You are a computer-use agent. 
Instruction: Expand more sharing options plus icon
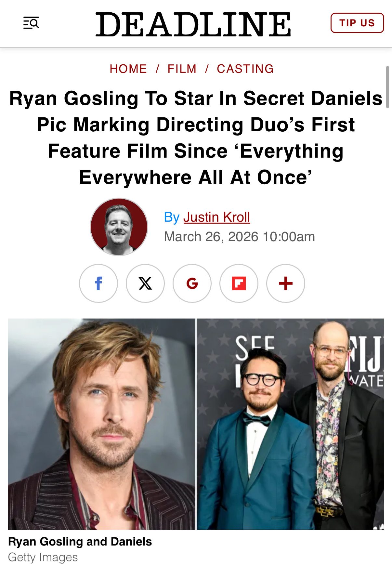point(286,283)
